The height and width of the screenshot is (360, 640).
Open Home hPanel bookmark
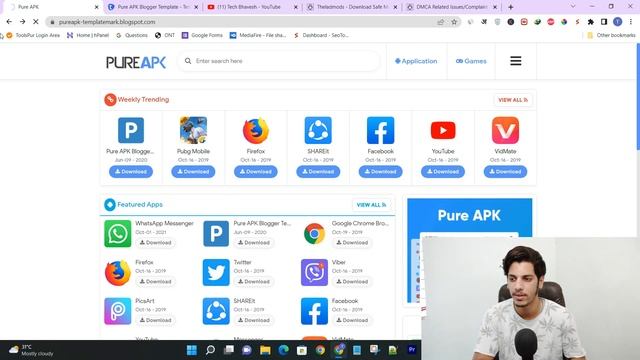pos(88,36)
